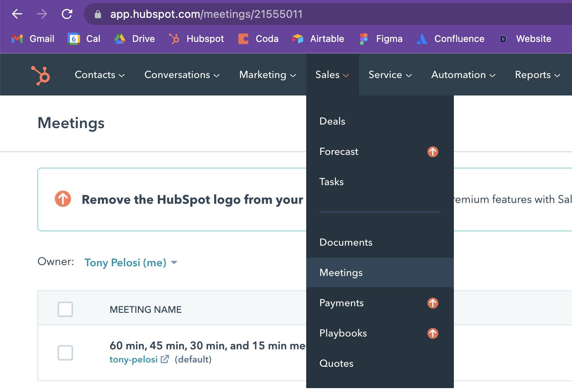Click the URL address bar

326,14
